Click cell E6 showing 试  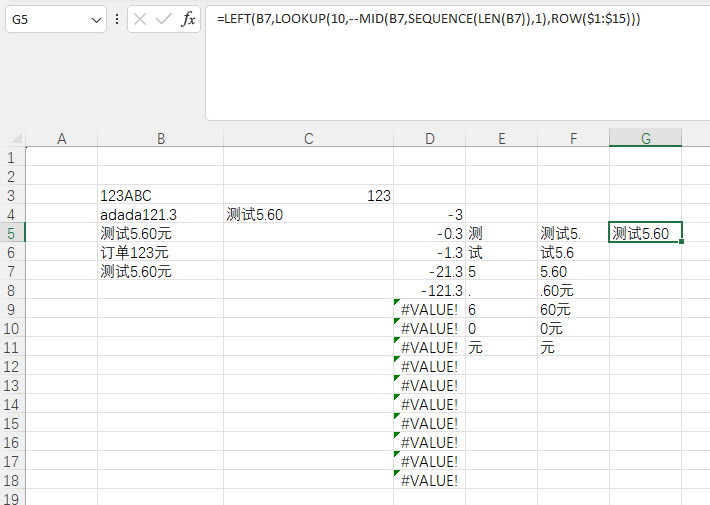[502, 252]
